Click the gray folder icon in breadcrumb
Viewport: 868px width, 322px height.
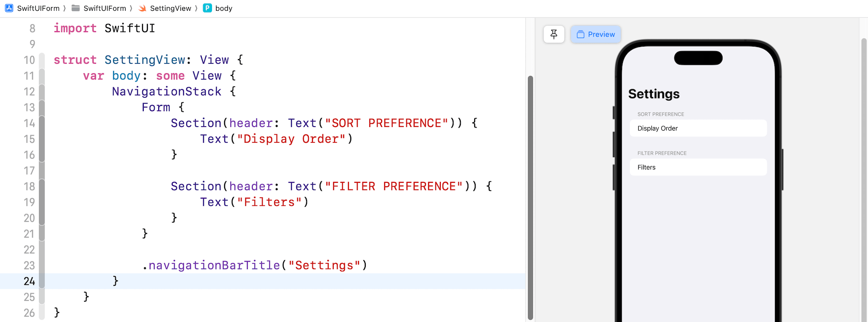pyautogui.click(x=75, y=8)
